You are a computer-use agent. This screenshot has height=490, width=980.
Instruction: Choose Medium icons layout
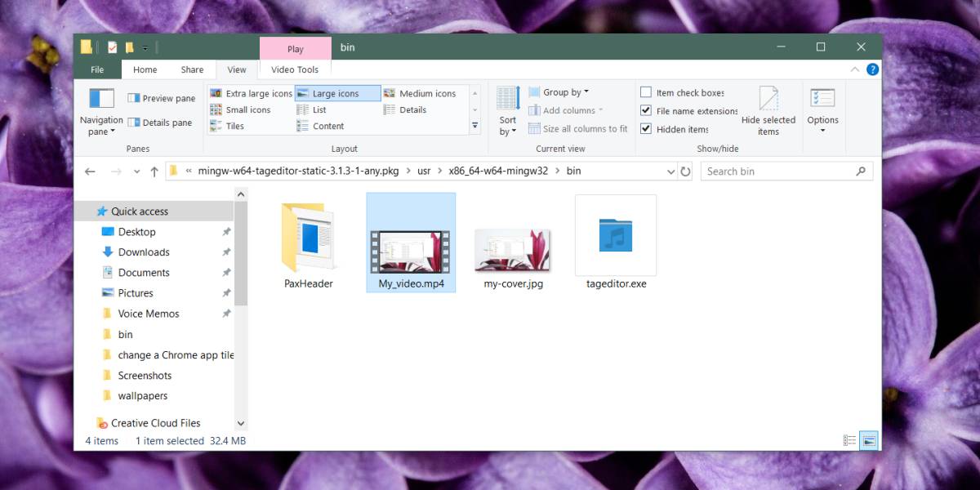pyautogui.click(x=421, y=93)
